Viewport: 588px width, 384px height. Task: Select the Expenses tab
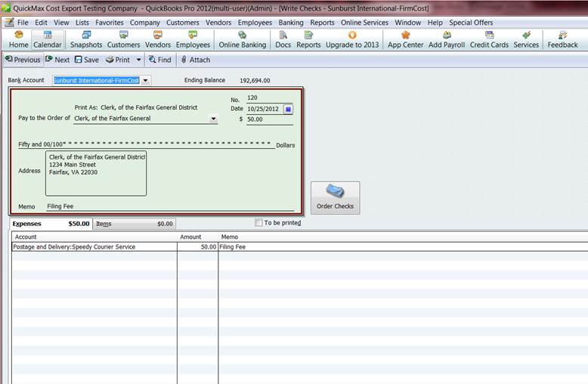[51, 224]
